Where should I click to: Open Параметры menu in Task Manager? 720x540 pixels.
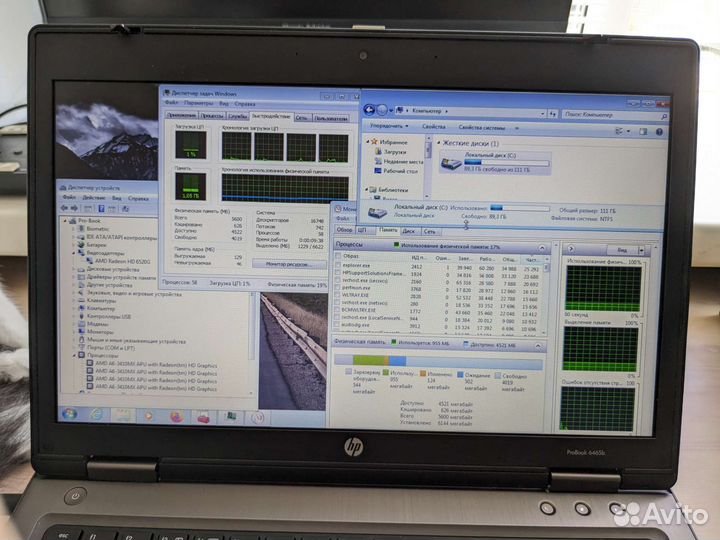click(x=198, y=103)
